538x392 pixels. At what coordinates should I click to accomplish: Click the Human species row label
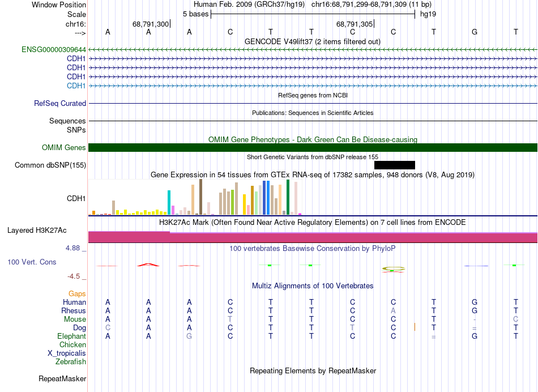point(74,302)
